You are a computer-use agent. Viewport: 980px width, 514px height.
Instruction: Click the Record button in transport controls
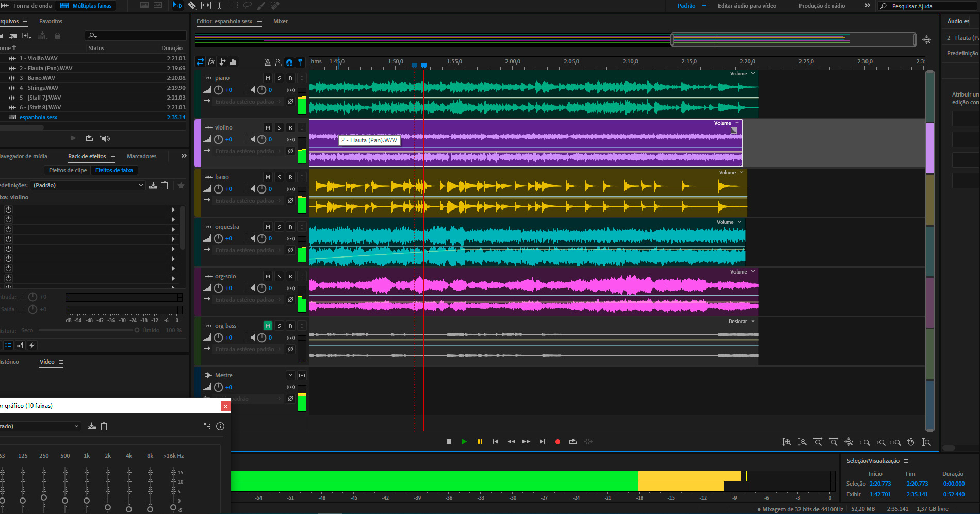[557, 442]
